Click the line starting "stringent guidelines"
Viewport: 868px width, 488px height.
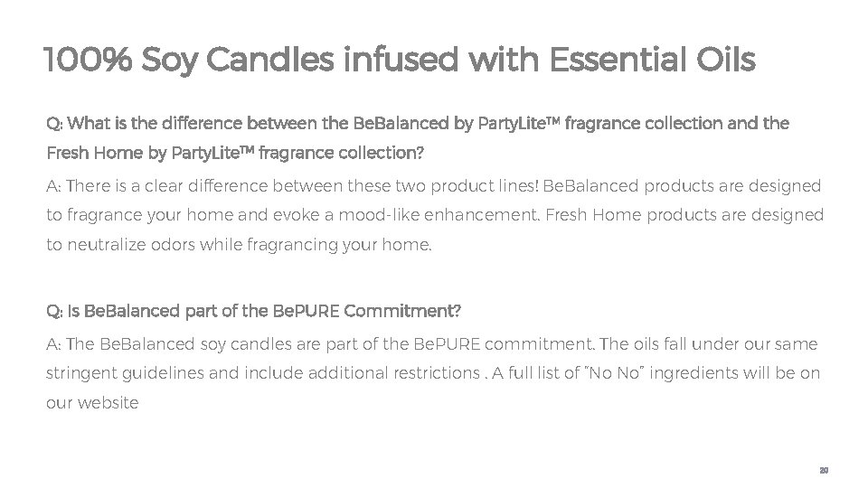tap(433, 374)
